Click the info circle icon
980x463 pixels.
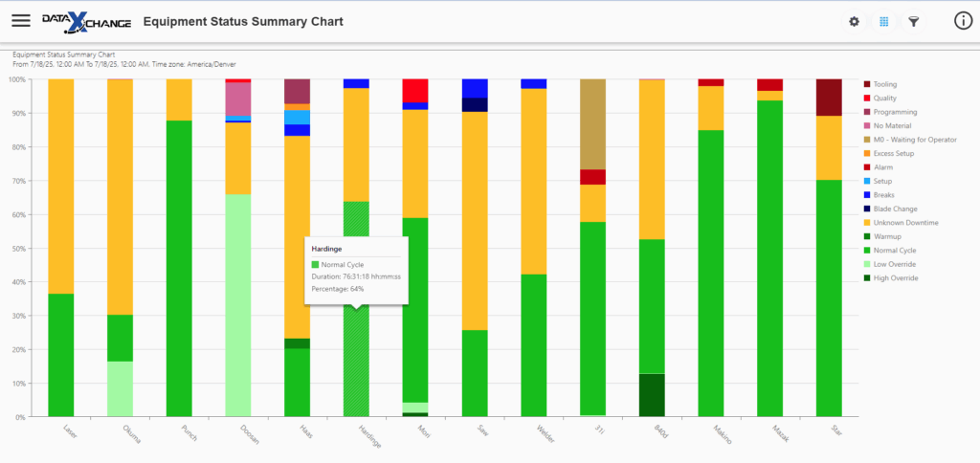(x=963, y=21)
